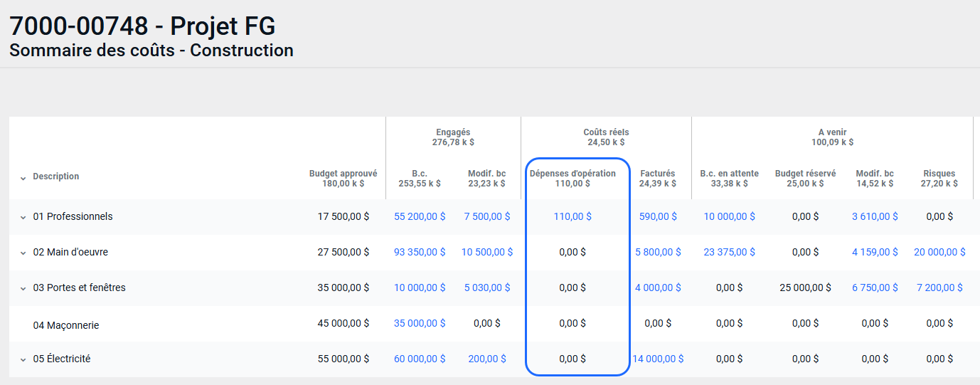The height and width of the screenshot is (385, 980).
Task: Click the Sommaire des coûts - Construction subtitle
Action: (151, 51)
